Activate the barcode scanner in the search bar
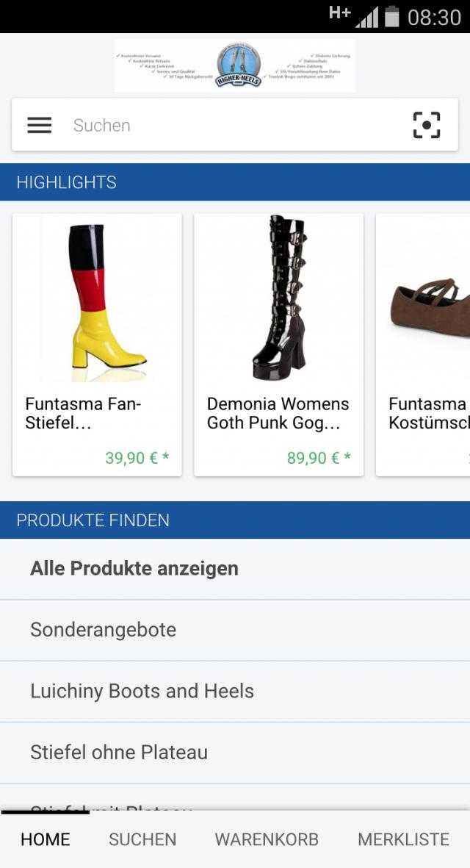Image resolution: width=470 pixels, height=868 pixels. pyautogui.click(x=427, y=124)
